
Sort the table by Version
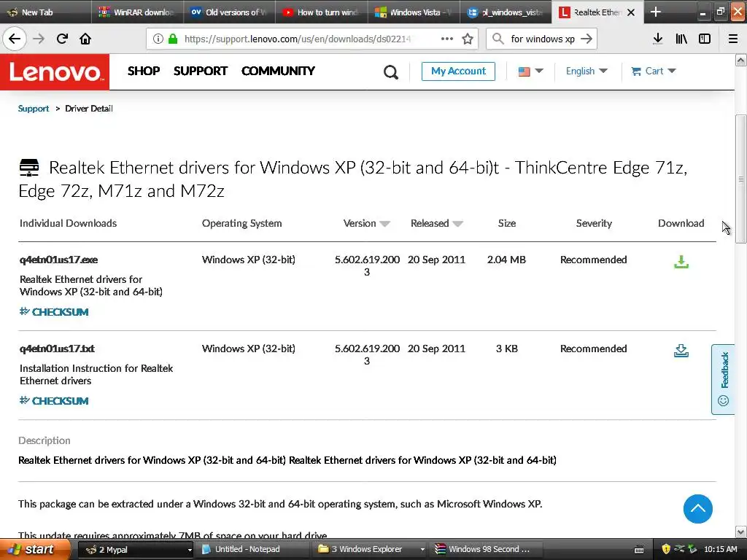click(x=366, y=223)
